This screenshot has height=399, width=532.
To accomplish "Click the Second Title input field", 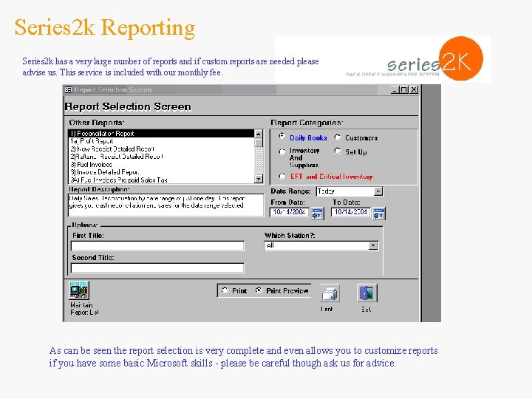I will [x=157, y=268].
